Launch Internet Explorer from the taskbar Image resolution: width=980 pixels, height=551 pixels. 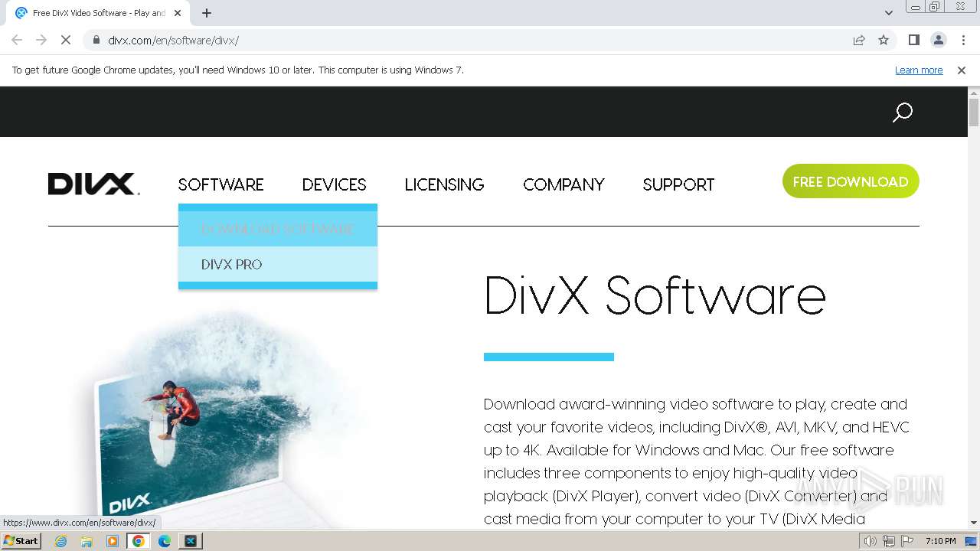(60, 541)
